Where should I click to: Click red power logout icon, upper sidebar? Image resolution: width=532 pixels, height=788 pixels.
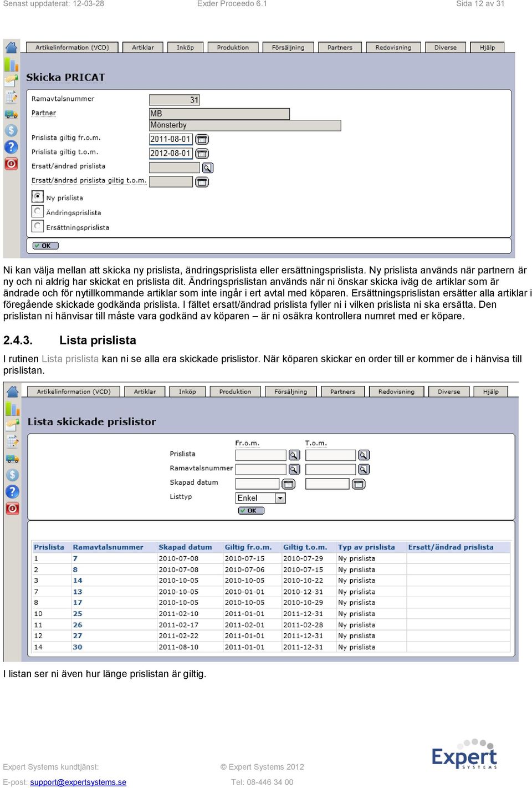11,164
